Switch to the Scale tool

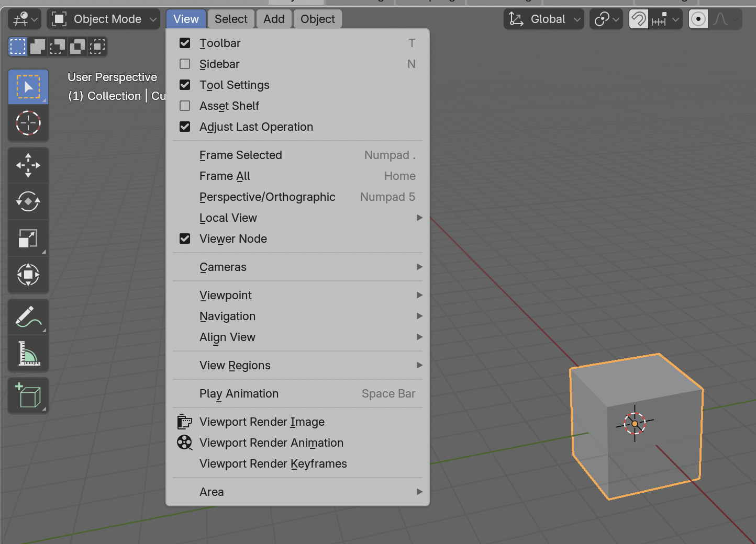coord(28,238)
